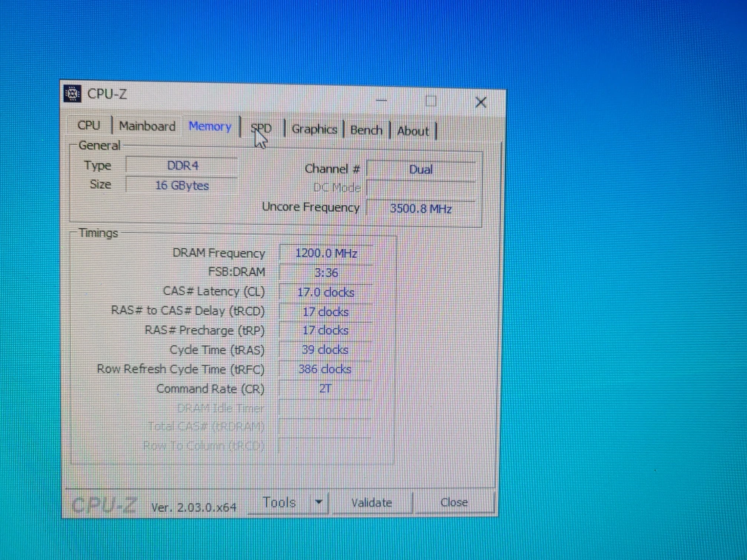747x560 pixels.
Task: Open the Mainboard tab
Action: pyautogui.click(x=147, y=126)
